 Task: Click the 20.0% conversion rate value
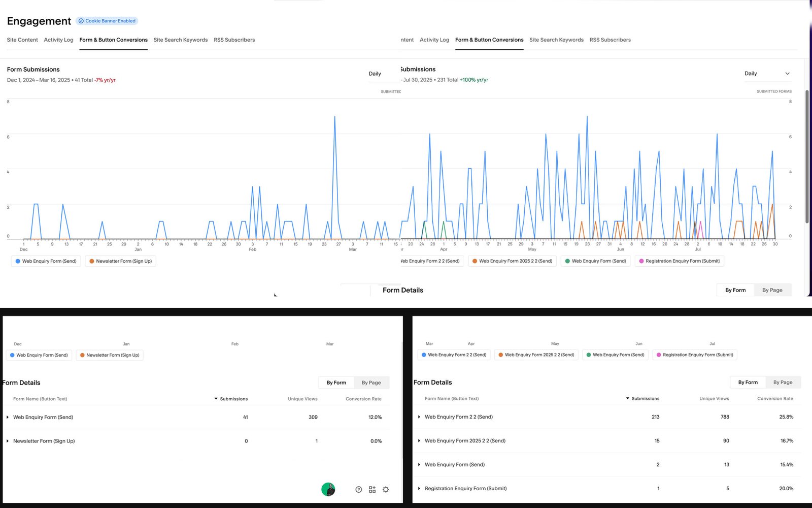pos(786,488)
